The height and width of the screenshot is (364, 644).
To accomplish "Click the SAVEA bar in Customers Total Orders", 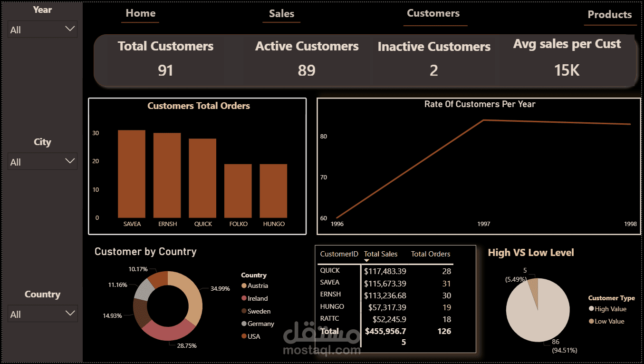I will coord(132,174).
